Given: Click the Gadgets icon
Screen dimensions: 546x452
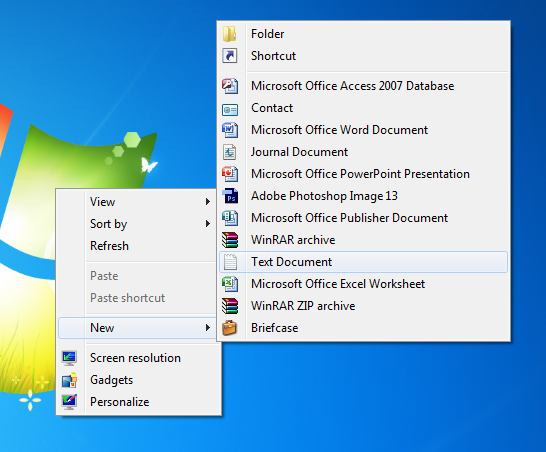Looking at the screenshot, I should [x=69, y=380].
